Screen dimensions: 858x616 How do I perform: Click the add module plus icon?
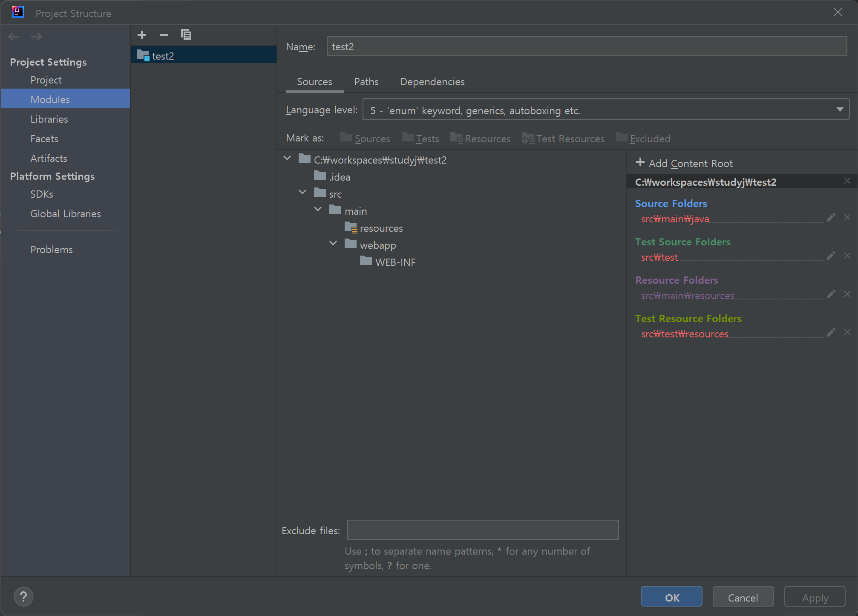pos(142,35)
